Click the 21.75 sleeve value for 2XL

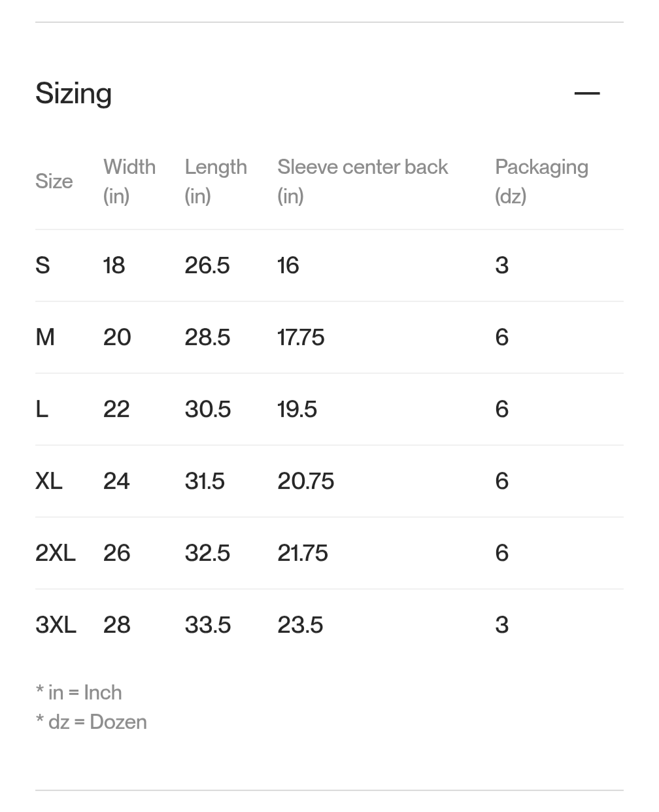pos(303,553)
